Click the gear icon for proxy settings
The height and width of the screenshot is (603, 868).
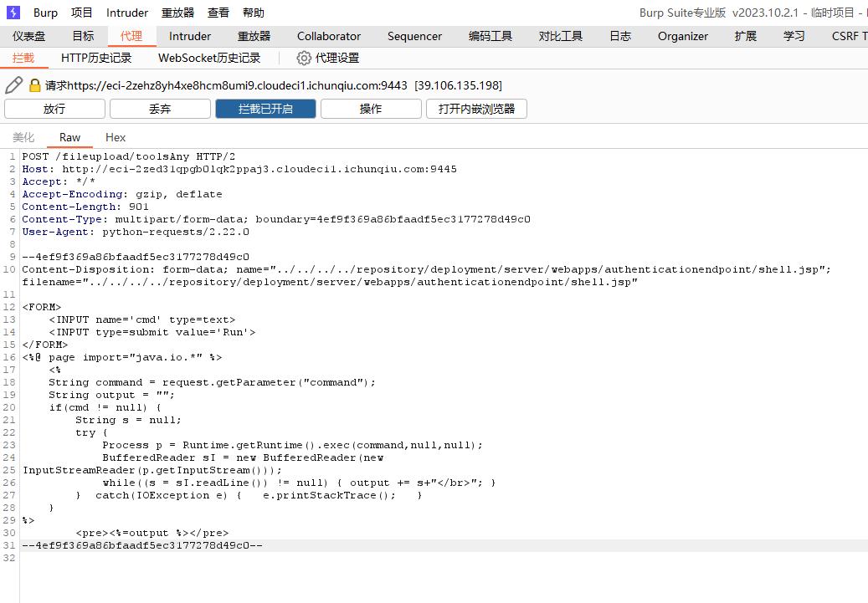304,58
